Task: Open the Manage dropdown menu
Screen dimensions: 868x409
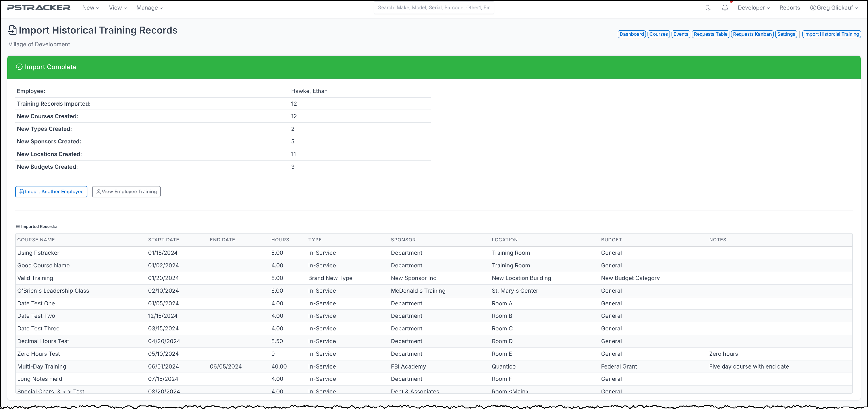Action: 149,8
